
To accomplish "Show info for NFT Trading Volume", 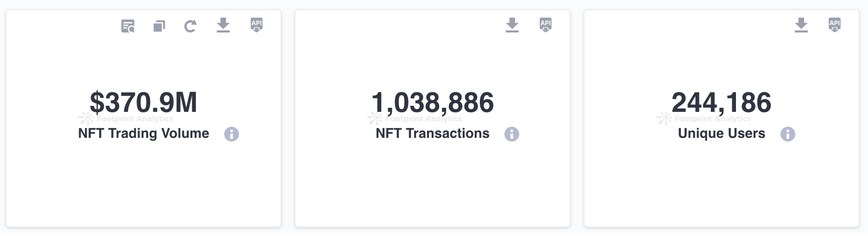I will coord(232,134).
